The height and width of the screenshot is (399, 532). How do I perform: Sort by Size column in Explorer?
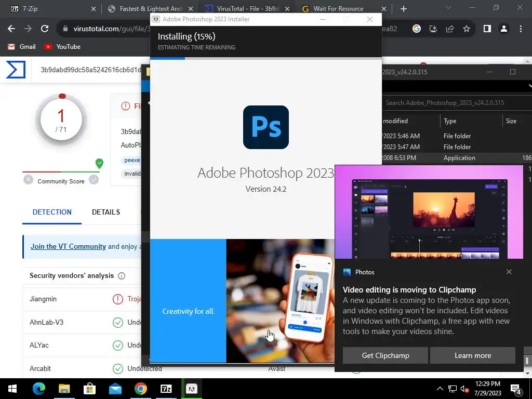click(x=511, y=121)
